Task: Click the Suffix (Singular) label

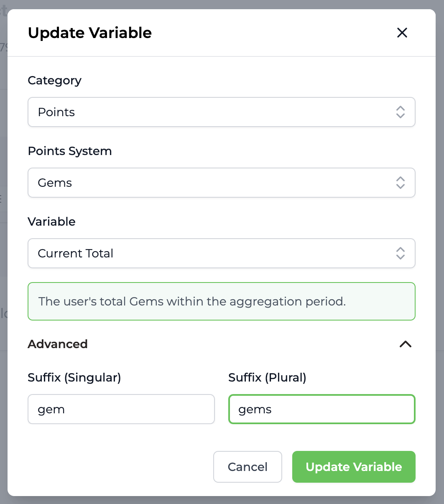Action: (x=74, y=378)
